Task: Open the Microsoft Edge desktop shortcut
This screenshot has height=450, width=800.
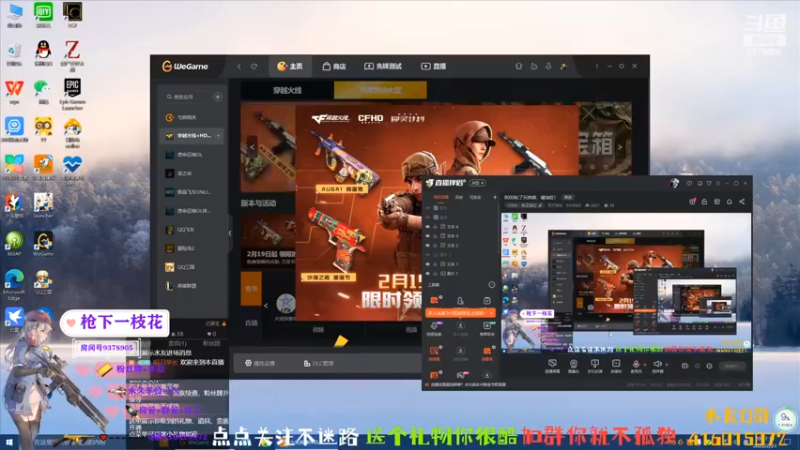Action: click(14, 285)
